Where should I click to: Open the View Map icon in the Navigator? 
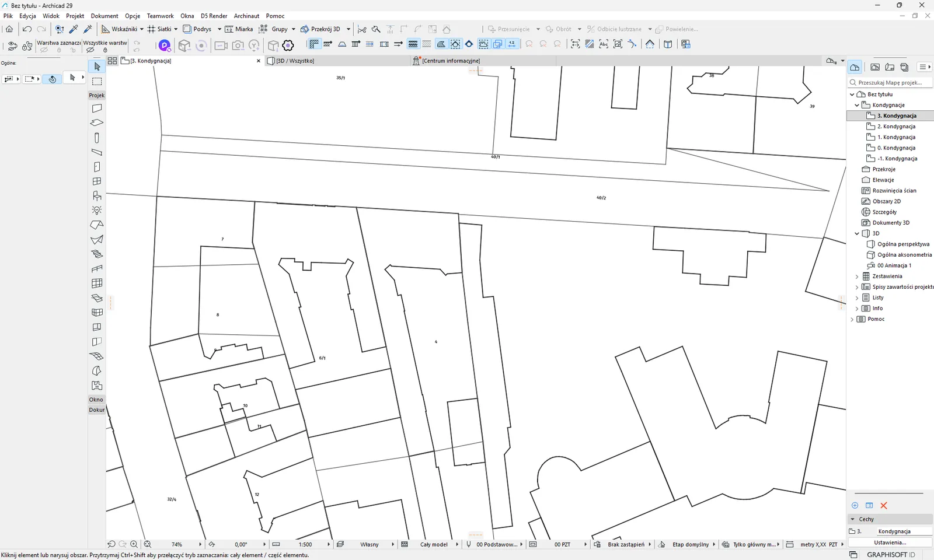tap(875, 67)
